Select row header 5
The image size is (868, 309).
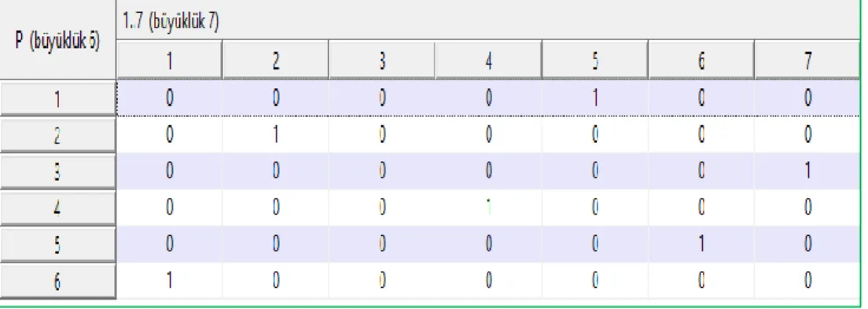(58, 245)
